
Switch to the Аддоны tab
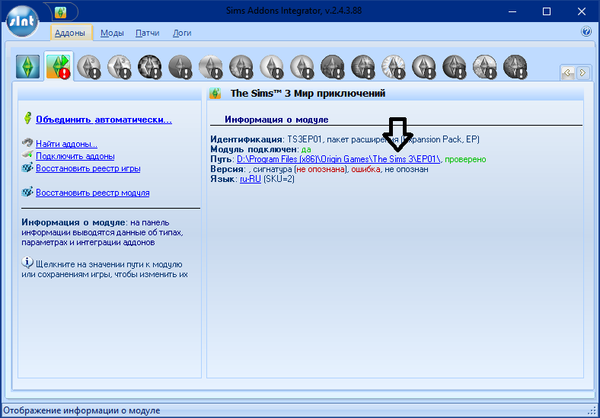click(x=70, y=33)
